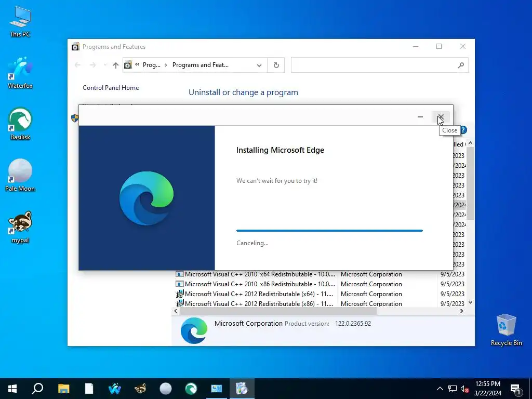Select the mypal desktop shortcut
Screen dimensions: 532x399
(x=20, y=228)
